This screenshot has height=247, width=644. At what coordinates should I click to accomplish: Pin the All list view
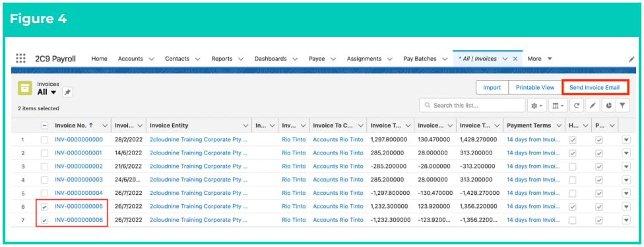coord(67,92)
